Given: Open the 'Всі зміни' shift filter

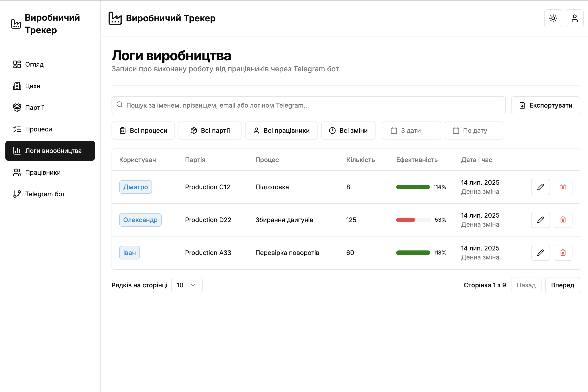Looking at the screenshot, I should 348,131.
